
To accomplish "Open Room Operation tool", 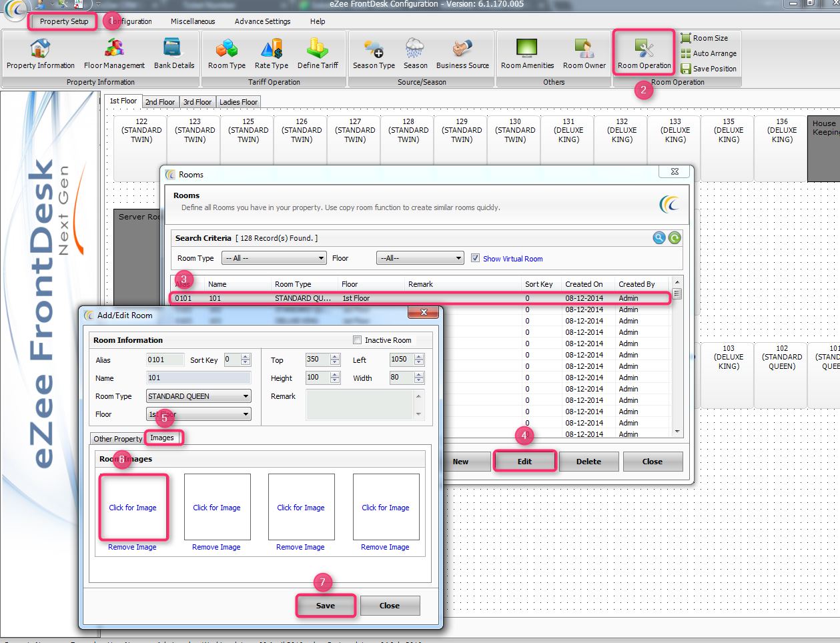I will [644, 53].
